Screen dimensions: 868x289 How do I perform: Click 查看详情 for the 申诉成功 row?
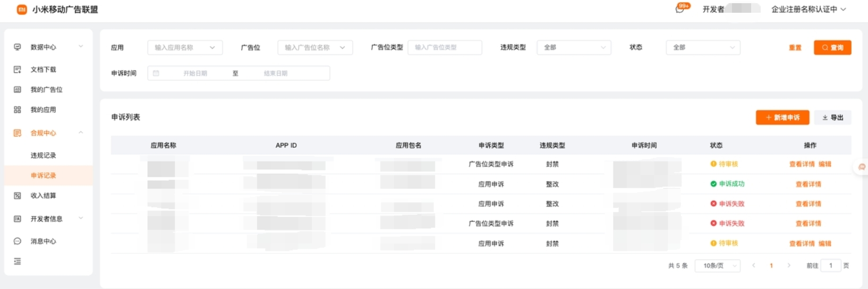click(808, 184)
